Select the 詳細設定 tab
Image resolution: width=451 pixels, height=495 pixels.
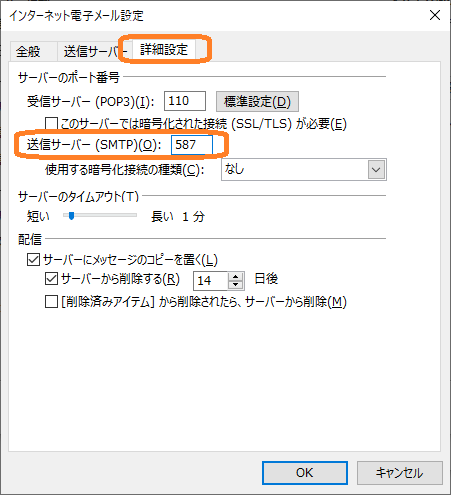click(x=164, y=50)
